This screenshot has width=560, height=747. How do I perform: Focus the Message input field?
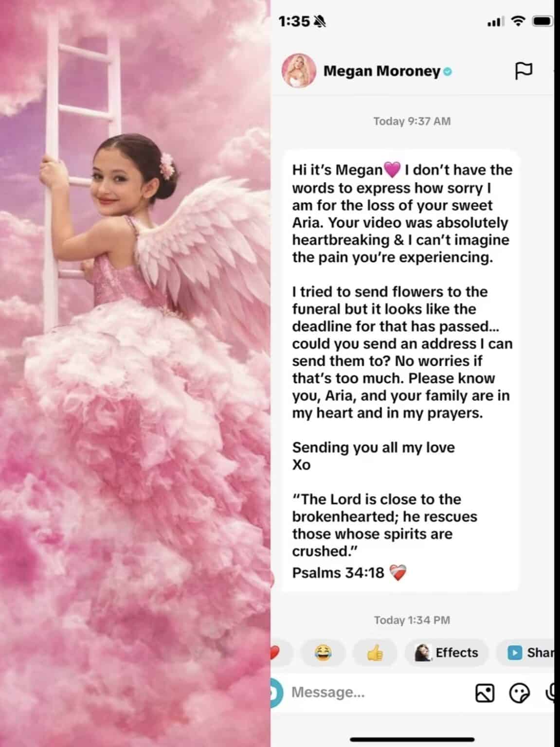[x=375, y=693]
